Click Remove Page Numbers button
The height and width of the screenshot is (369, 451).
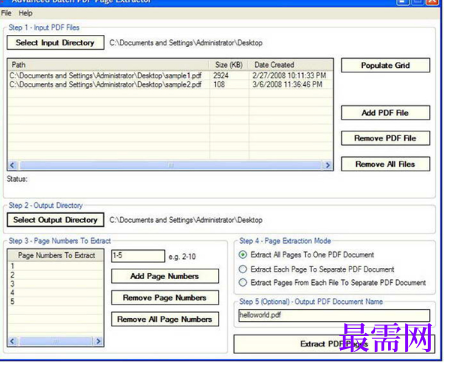(165, 298)
